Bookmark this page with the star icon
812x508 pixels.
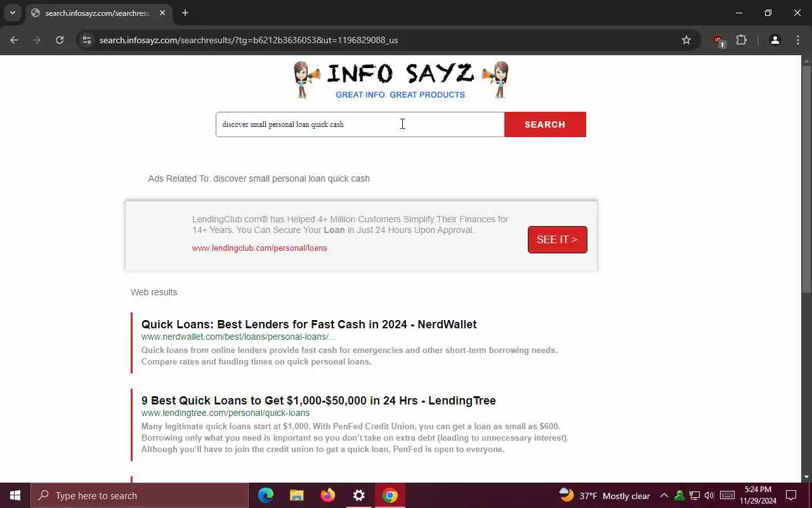[686, 40]
